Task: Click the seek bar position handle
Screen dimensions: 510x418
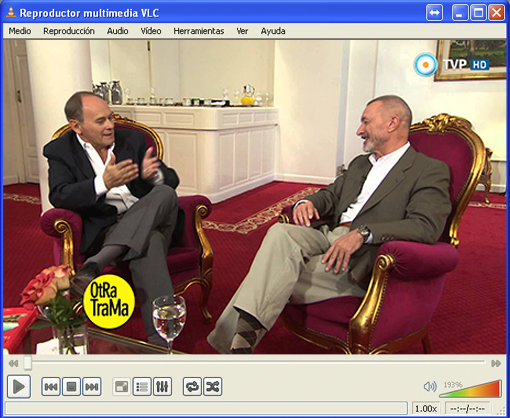Action: 28,363
